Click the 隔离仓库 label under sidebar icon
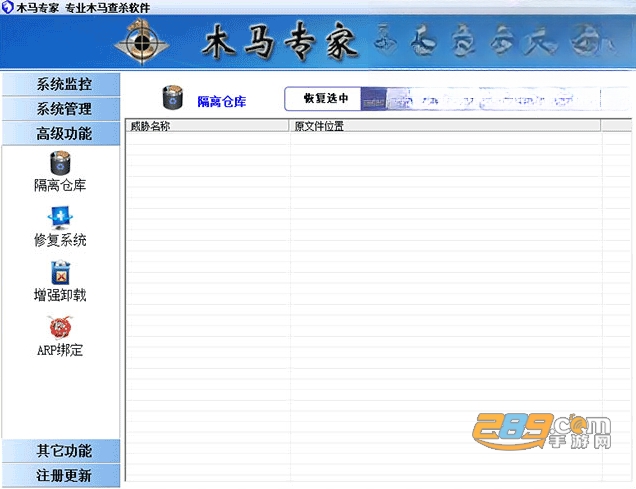Image resolution: width=636 pixels, height=489 pixels. pyautogui.click(x=60, y=186)
